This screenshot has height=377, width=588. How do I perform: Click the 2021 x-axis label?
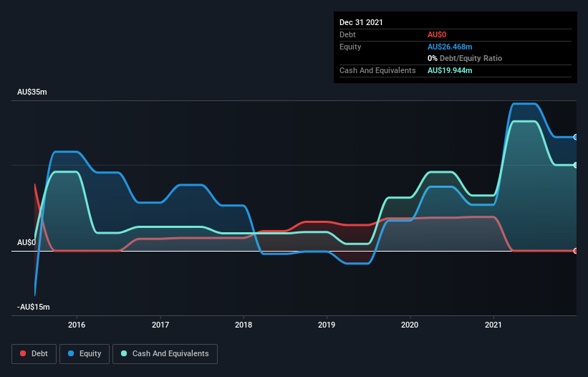click(493, 325)
